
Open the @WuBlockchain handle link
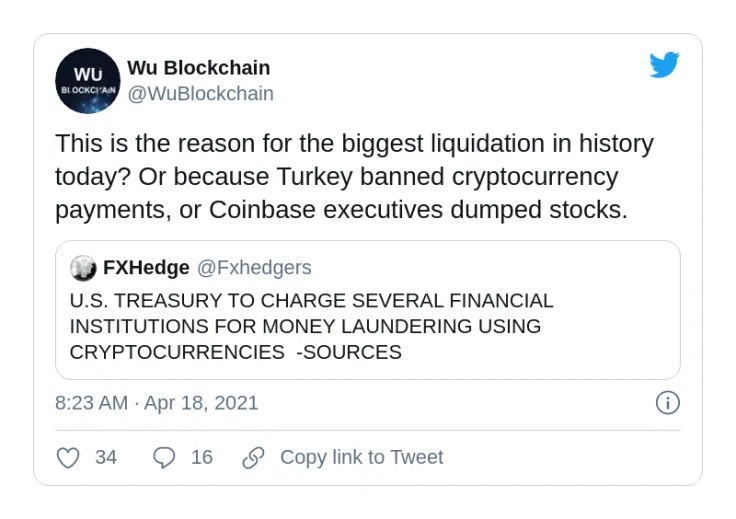click(x=200, y=93)
